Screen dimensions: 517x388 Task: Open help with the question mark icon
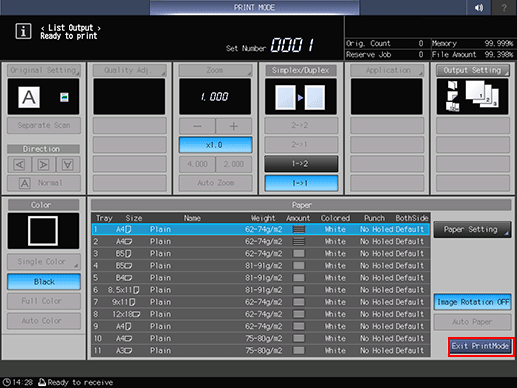pos(504,7)
